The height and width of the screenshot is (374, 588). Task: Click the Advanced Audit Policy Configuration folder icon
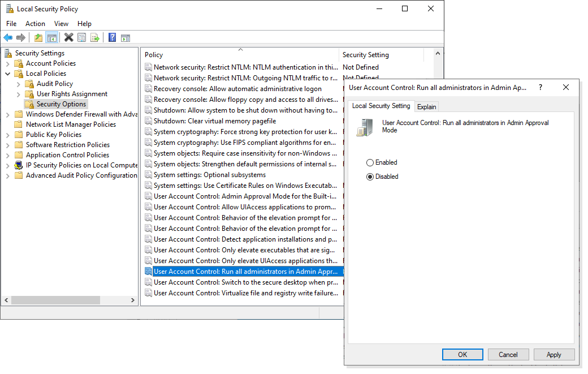coord(19,175)
